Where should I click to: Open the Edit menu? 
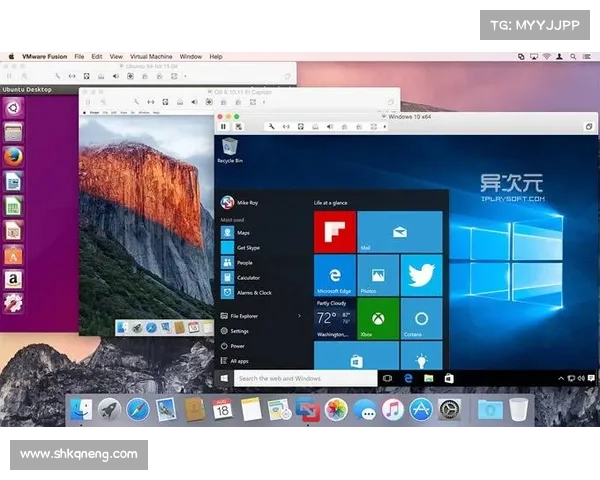click(97, 57)
